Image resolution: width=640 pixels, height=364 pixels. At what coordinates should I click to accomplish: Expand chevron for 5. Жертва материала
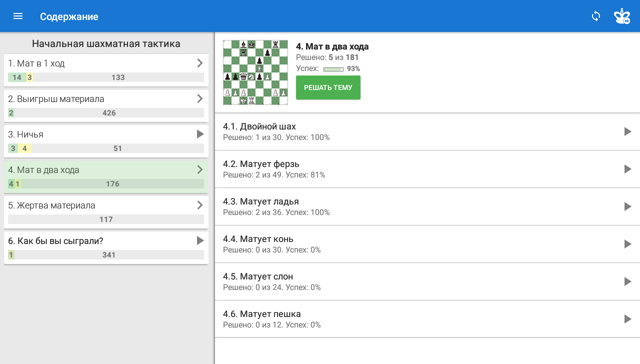point(200,205)
